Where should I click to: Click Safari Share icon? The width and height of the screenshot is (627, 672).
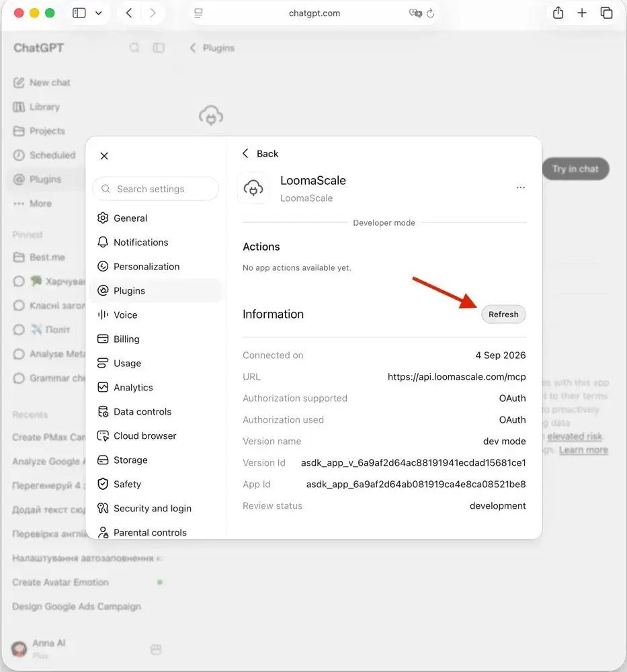coord(558,12)
